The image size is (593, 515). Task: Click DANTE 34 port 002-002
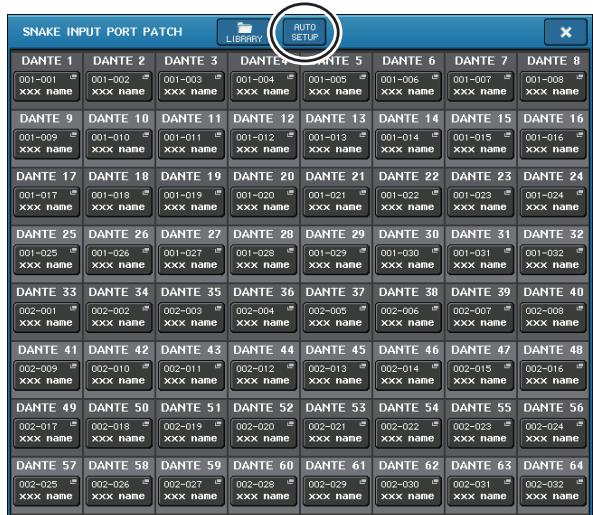119,318
